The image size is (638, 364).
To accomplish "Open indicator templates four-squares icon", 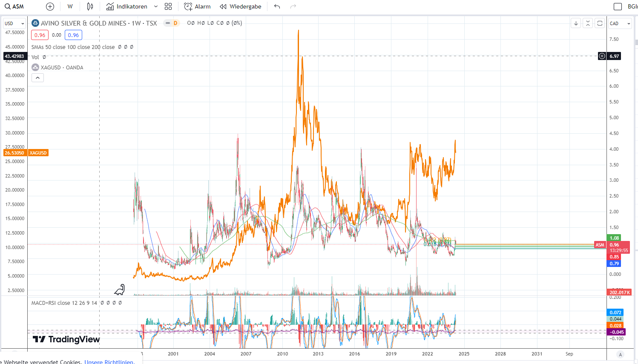I will (x=168, y=6).
